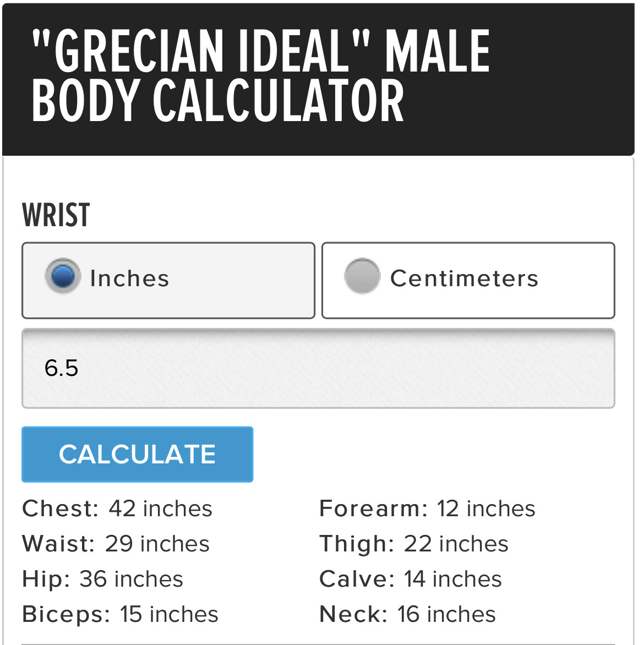Click the CALCULATE button
Image resolution: width=644 pixels, height=645 pixels.
[138, 454]
